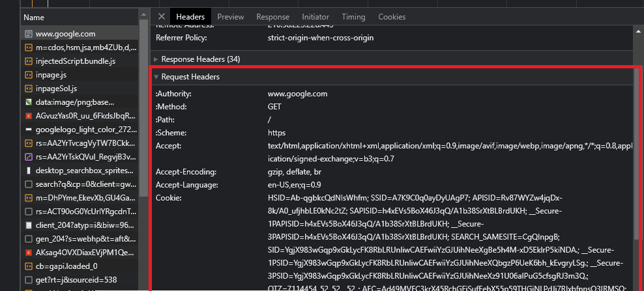
Task: Click the file icon for client_204?atyp
Action: [28, 225]
